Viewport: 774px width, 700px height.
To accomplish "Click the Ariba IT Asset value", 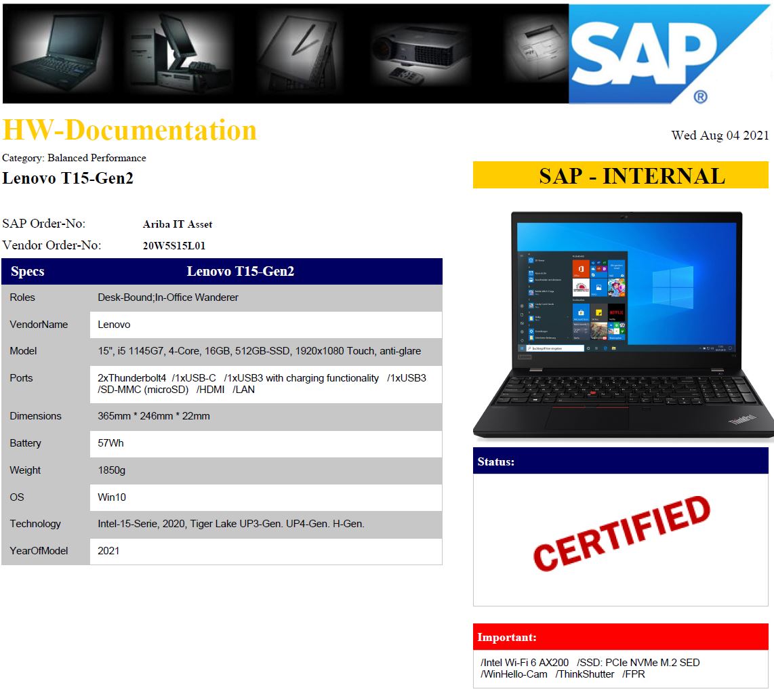I will (x=177, y=224).
